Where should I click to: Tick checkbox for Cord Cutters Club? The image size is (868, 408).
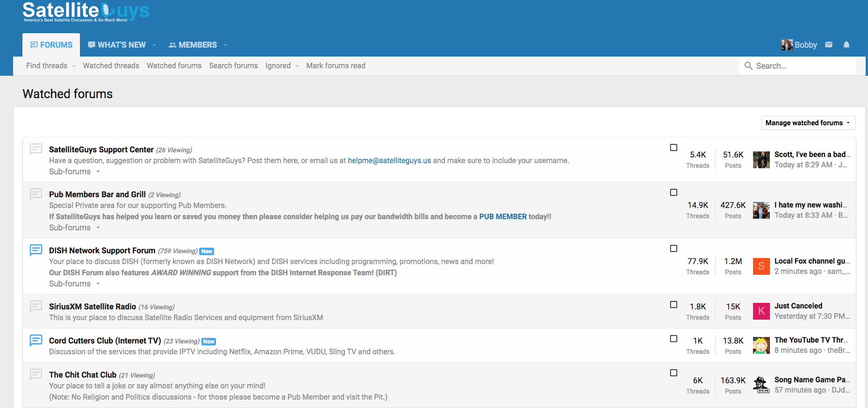[x=674, y=339]
